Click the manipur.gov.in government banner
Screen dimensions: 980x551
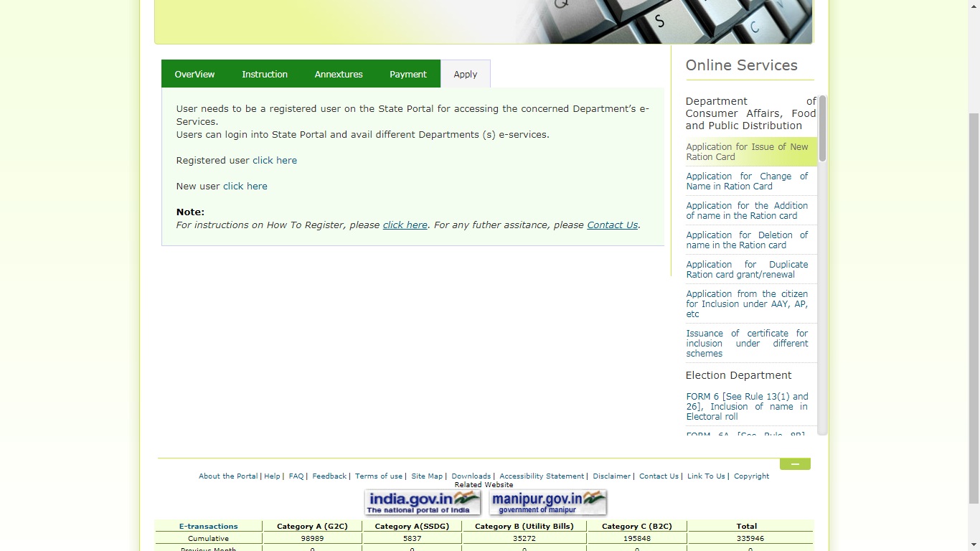click(547, 502)
